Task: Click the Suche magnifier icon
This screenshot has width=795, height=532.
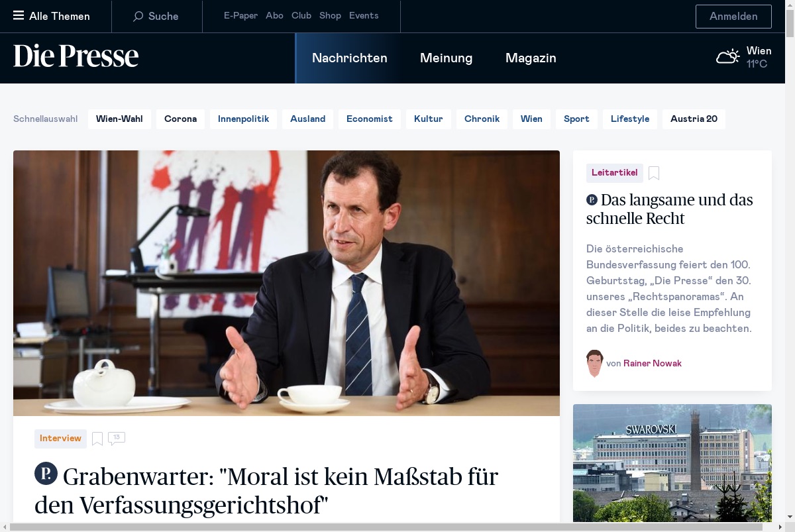Action: tap(138, 16)
